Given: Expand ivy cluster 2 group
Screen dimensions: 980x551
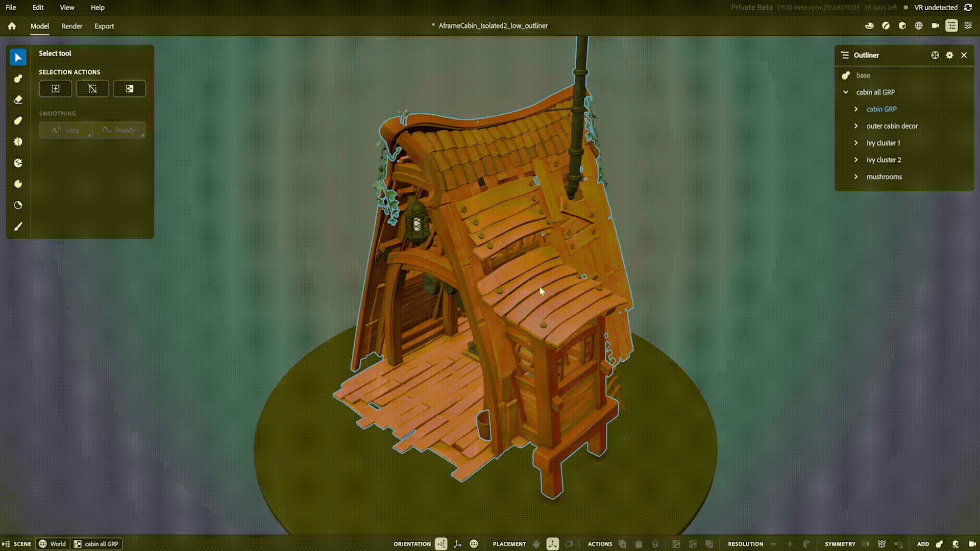Looking at the screenshot, I should [x=856, y=160].
